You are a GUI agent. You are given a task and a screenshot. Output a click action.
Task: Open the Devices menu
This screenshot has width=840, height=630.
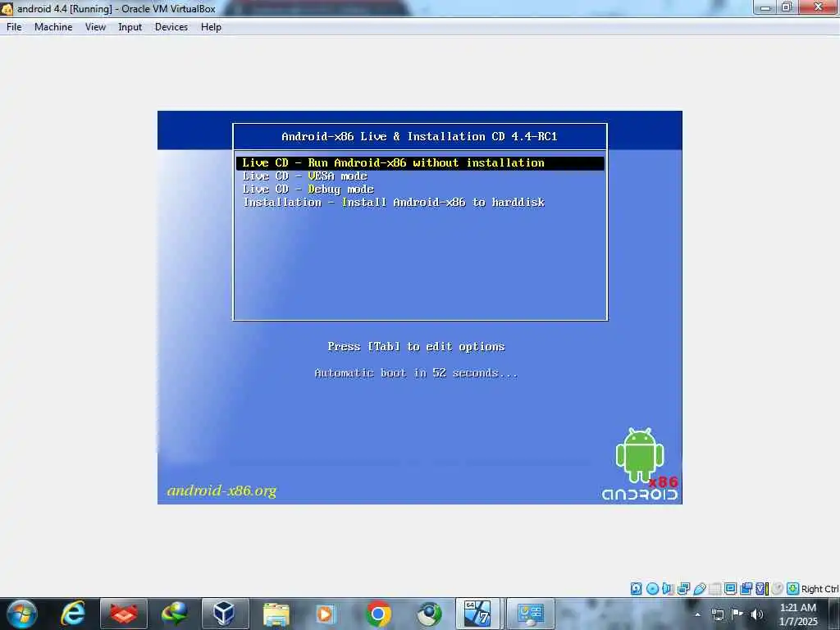[171, 27]
